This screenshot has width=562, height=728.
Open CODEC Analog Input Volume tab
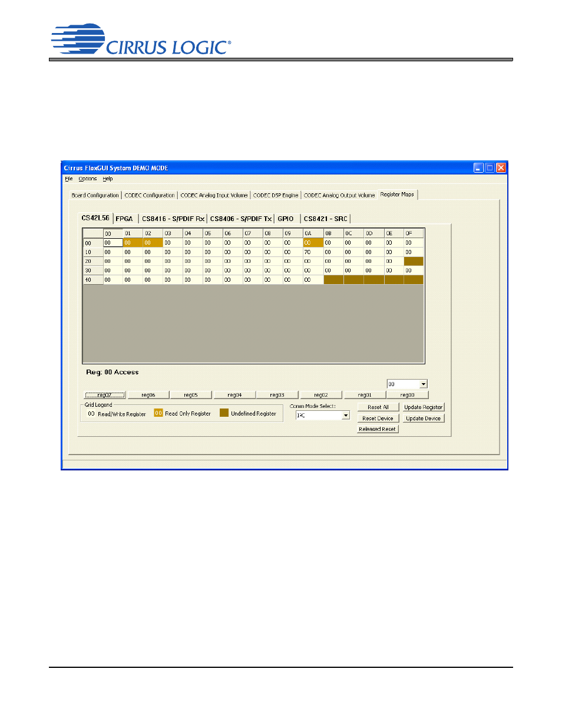214,195
